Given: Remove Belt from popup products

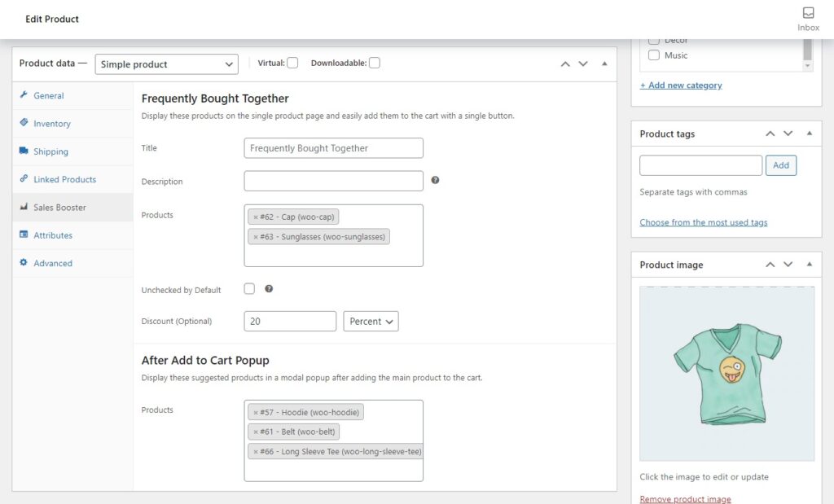Looking at the screenshot, I should tap(255, 432).
